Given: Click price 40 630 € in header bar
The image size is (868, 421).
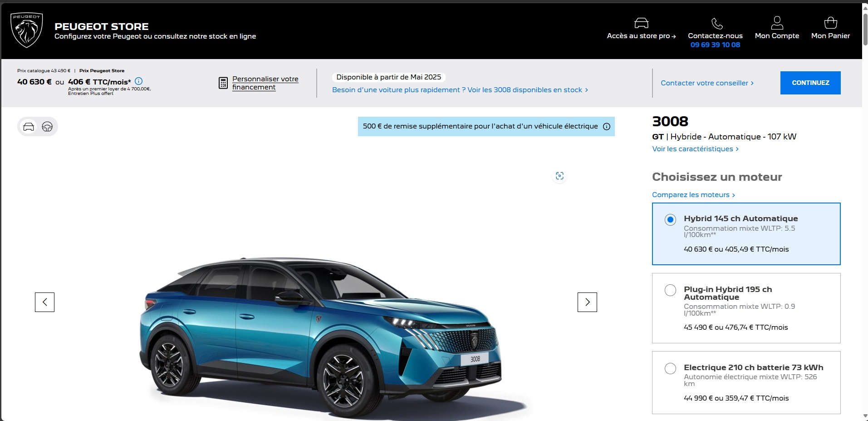Looking at the screenshot, I should click(x=34, y=82).
